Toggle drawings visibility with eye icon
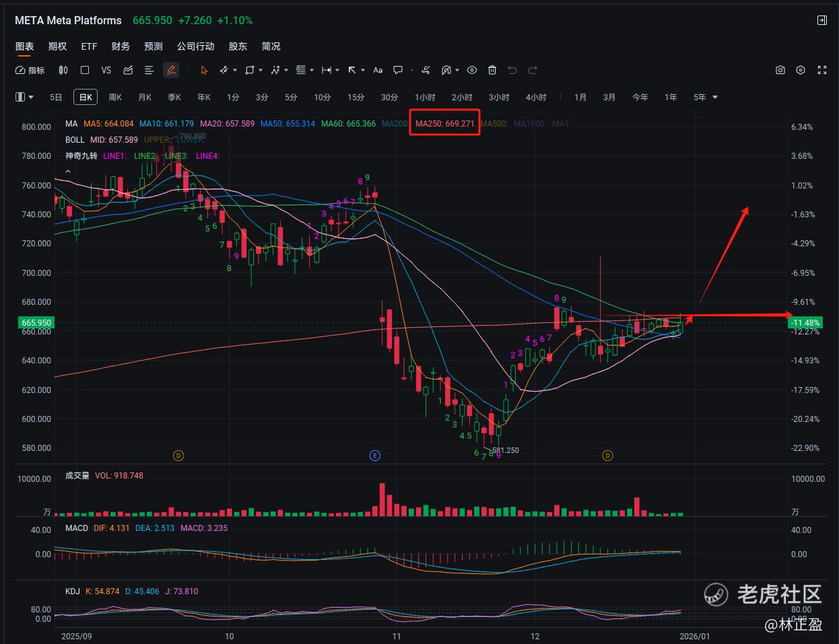 472,70
